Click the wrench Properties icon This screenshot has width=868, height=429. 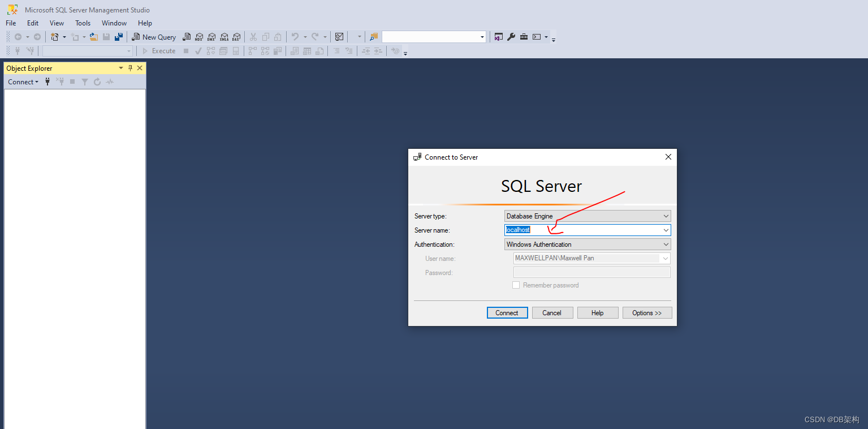point(511,37)
